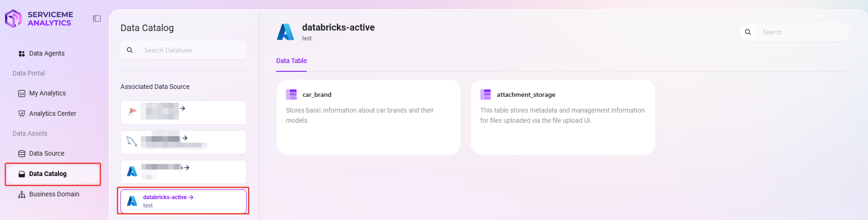This screenshot has height=220, width=868.
Task: Collapse the sidebar with the panel icon
Action: (x=97, y=19)
